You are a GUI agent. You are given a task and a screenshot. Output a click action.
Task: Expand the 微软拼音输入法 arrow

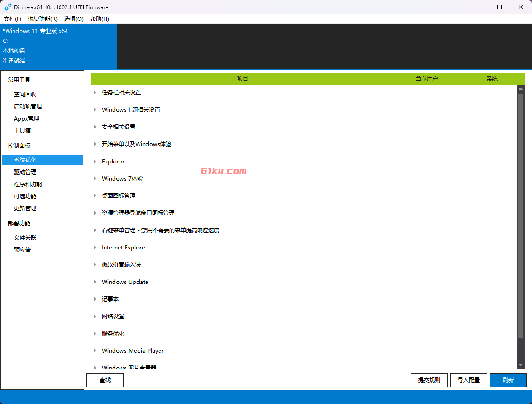pos(95,265)
